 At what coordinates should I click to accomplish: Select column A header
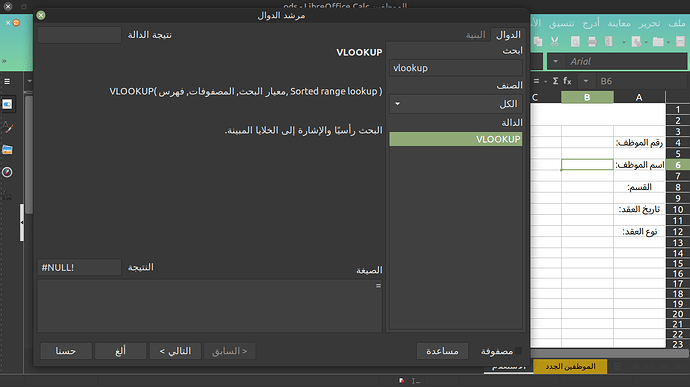(x=639, y=97)
